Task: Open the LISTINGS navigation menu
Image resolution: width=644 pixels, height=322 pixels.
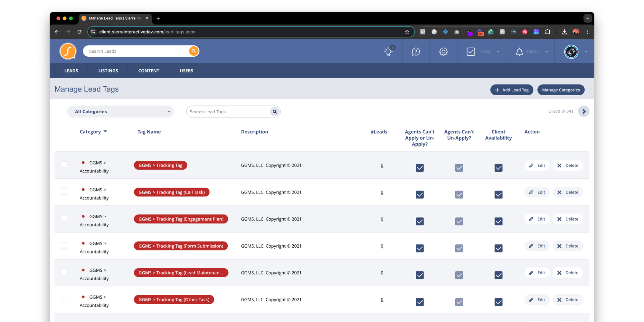Action: 108,71
